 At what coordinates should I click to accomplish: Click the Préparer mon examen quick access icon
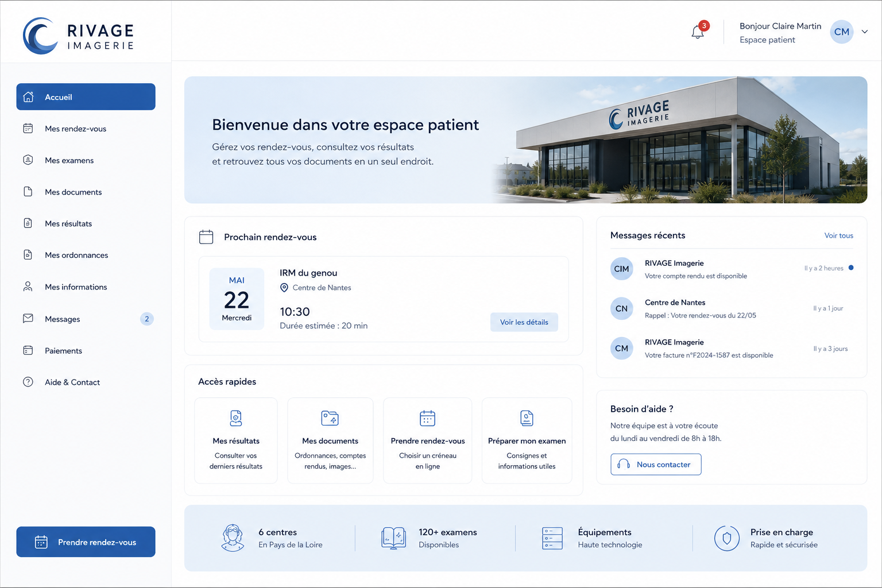point(527,418)
